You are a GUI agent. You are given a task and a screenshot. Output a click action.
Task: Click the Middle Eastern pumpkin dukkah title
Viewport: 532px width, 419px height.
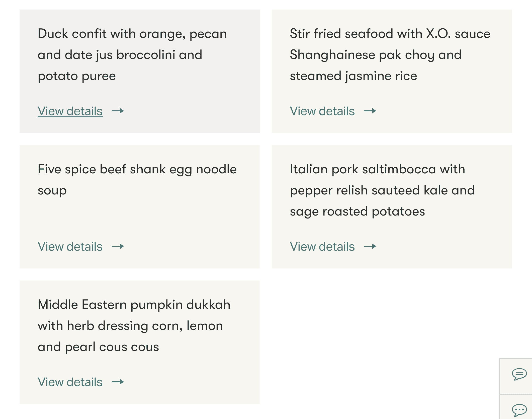coord(134,305)
